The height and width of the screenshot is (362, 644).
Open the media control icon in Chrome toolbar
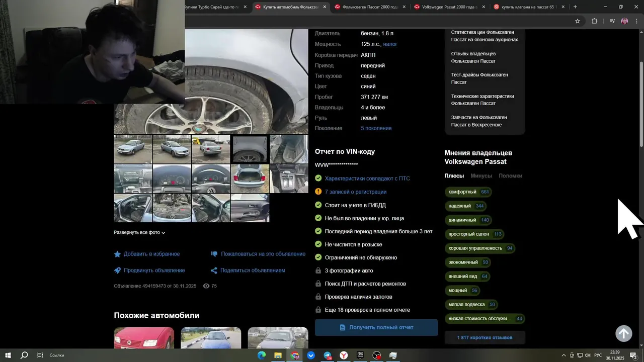point(612,21)
